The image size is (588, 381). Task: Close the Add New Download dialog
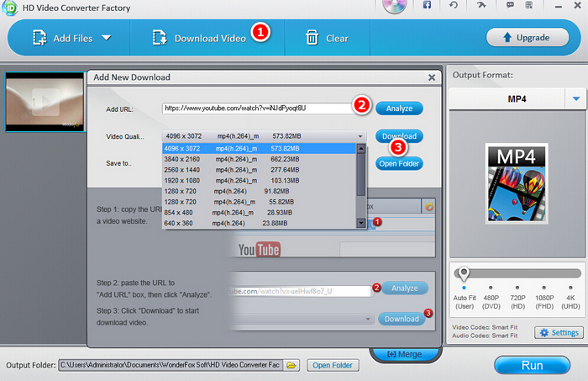(432, 77)
